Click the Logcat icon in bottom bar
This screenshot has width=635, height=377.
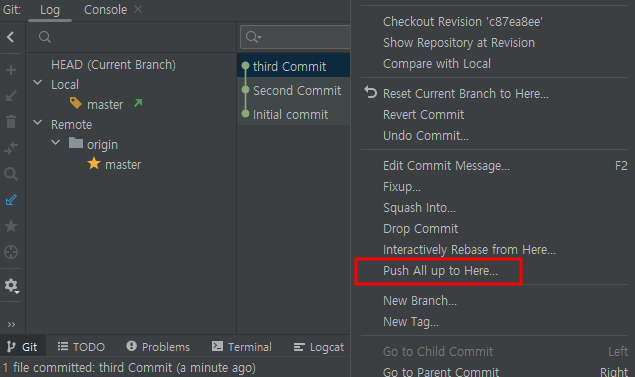299,347
